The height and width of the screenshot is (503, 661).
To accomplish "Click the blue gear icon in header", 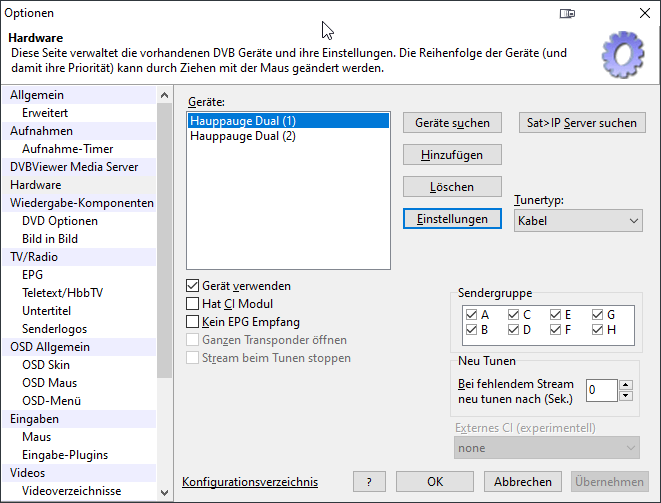I will pyautogui.click(x=621, y=55).
